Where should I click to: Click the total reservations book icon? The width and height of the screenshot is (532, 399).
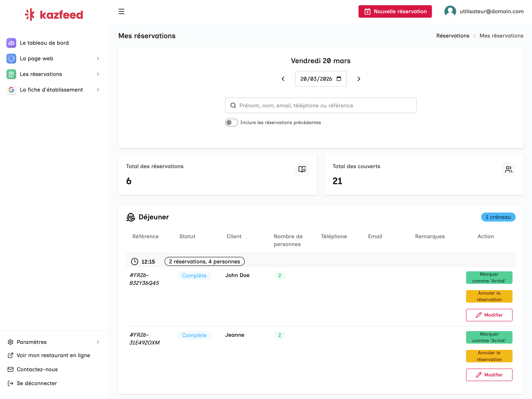tap(302, 169)
